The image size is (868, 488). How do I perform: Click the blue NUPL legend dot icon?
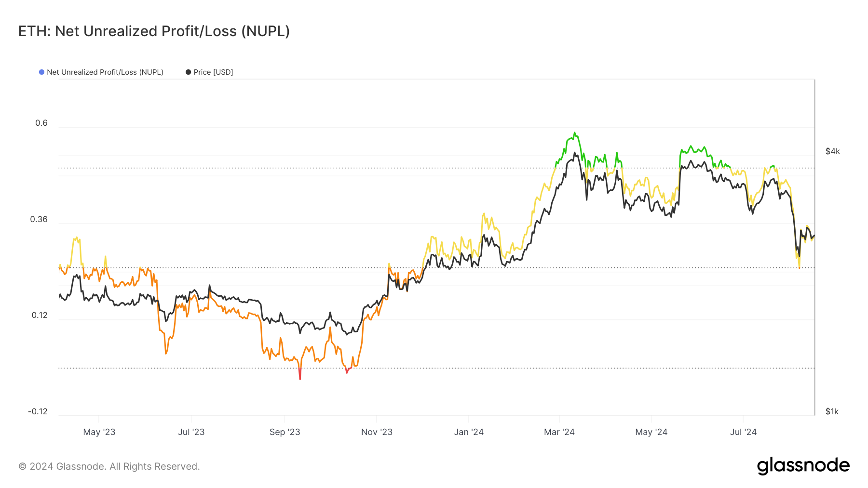point(41,72)
